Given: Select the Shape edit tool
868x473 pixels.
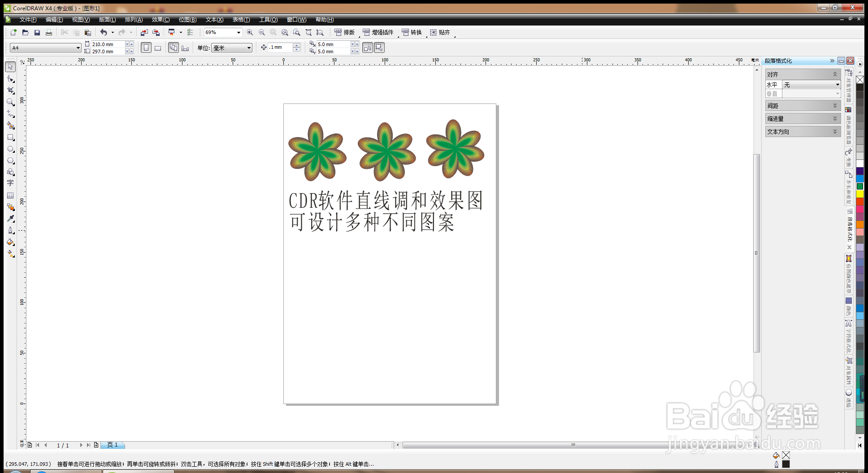Looking at the screenshot, I should pyautogui.click(x=11, y=79).
